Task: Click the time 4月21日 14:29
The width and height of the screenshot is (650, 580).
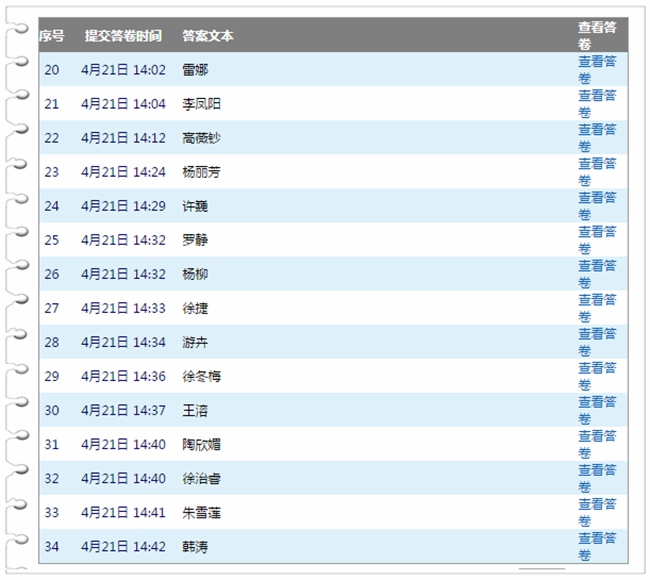Action: coord(124,206)
